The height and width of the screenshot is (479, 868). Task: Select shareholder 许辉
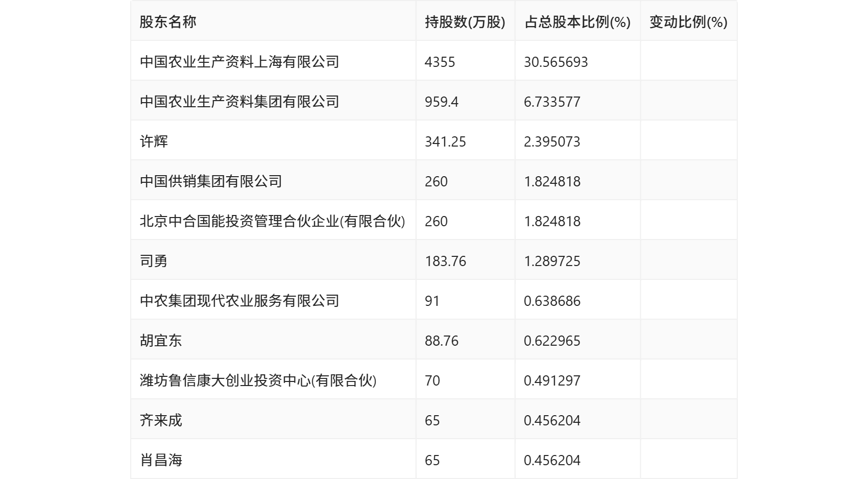point(154,141)
